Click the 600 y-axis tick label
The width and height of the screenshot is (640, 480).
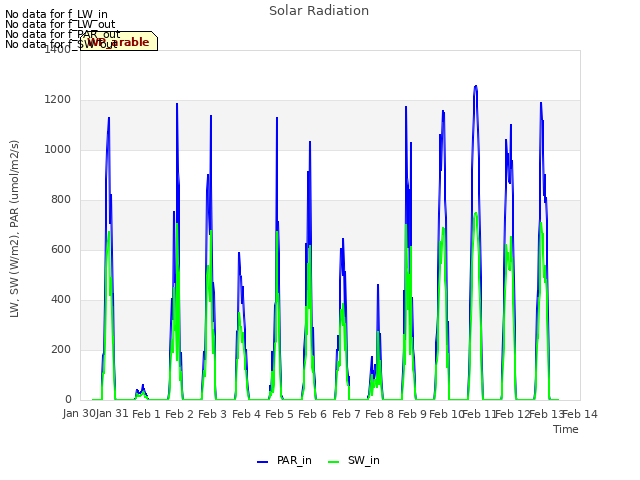[61, 249]
